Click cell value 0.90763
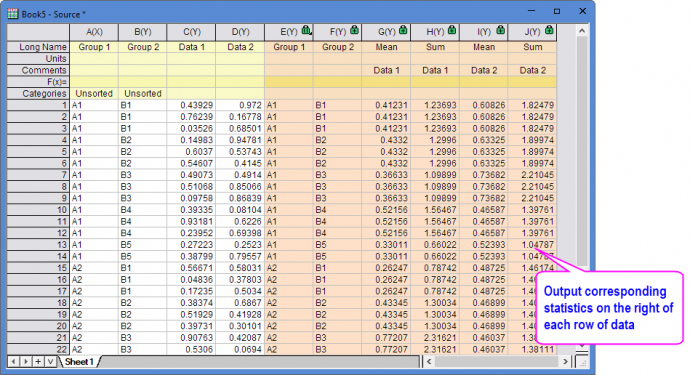The image size is (690, 375). [191, 338]
